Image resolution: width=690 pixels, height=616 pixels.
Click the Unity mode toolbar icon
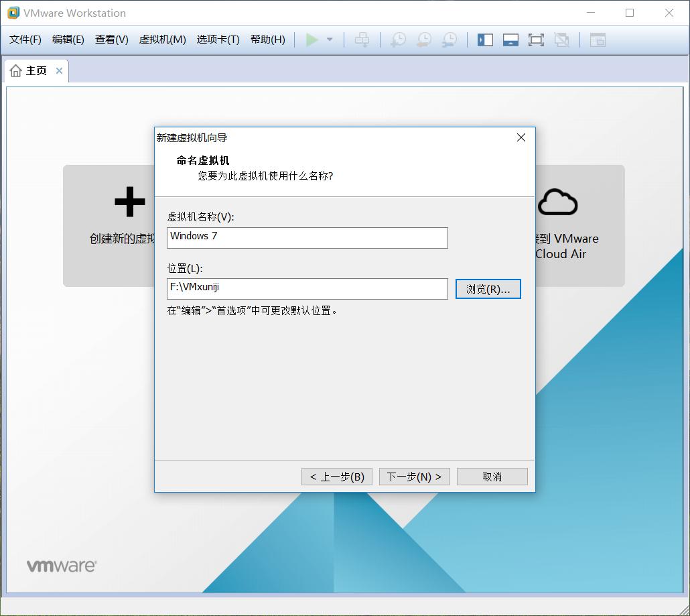(561, 40)
